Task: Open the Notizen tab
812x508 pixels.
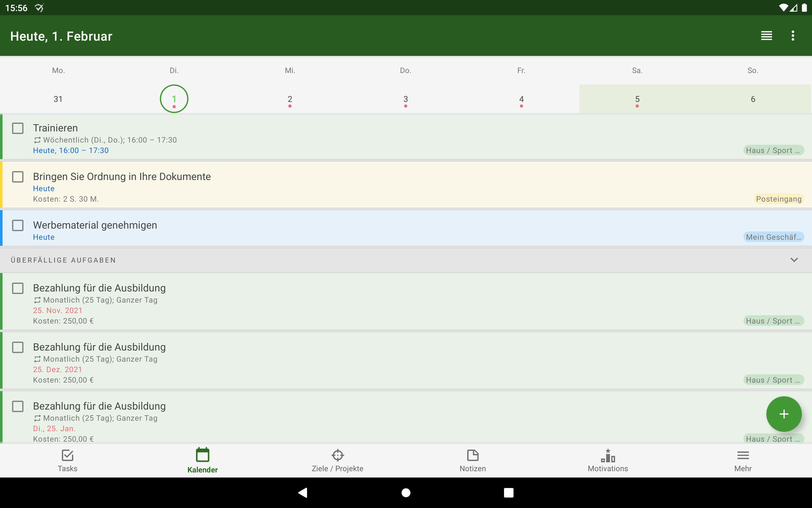Action: pyautogui.click(x=473, y=461)
